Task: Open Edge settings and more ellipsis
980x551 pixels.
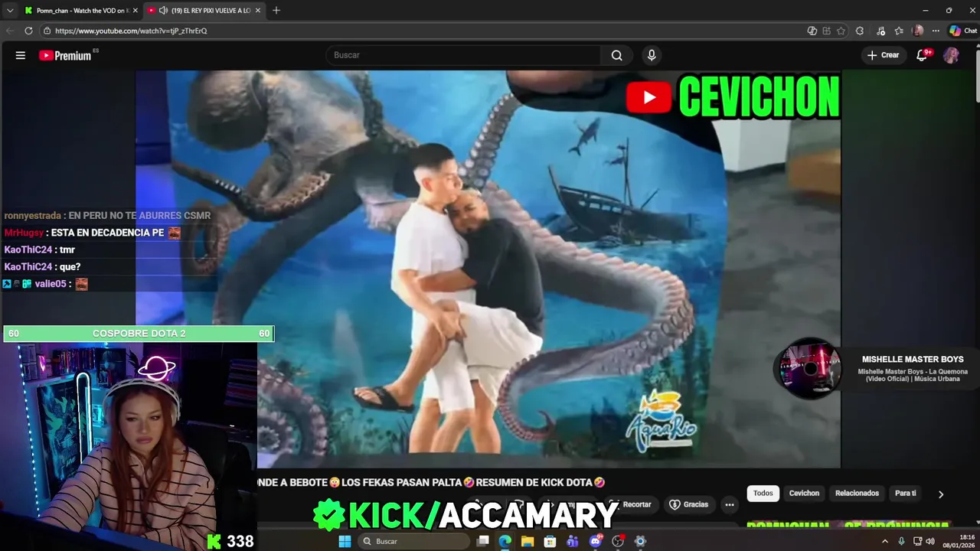Action: pos(936,31)
